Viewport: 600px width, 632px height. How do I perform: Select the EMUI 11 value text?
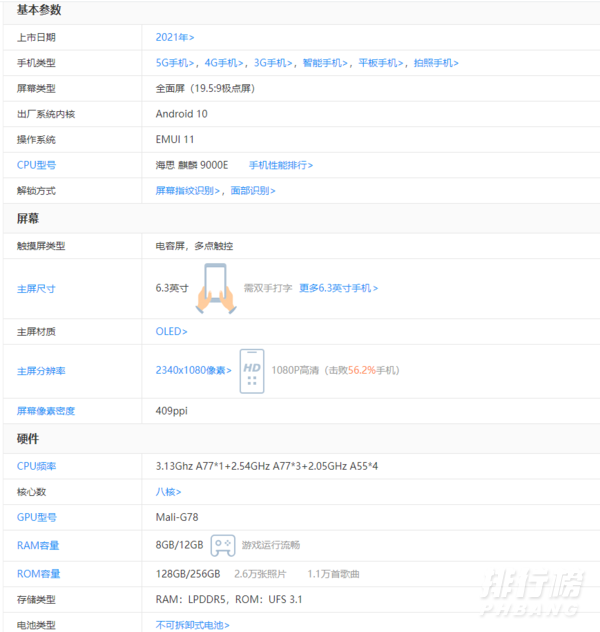point(175,139)
